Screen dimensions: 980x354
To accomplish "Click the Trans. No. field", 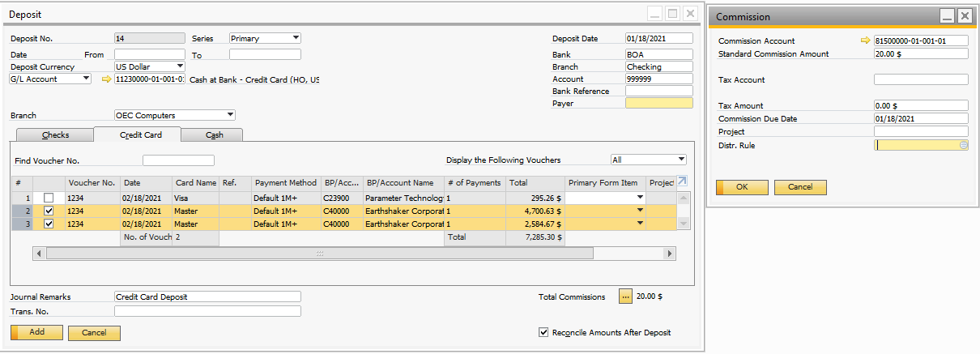I will pos(207,311).
